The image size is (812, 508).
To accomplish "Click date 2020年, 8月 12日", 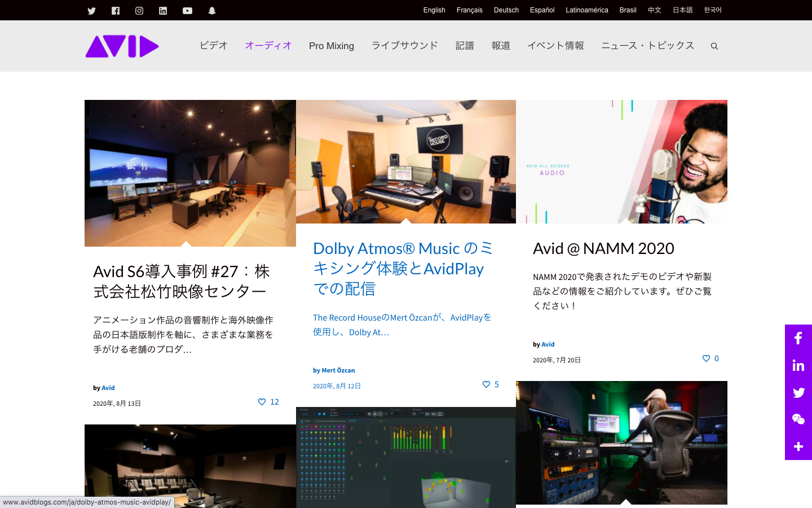I will tap(337, 386).
